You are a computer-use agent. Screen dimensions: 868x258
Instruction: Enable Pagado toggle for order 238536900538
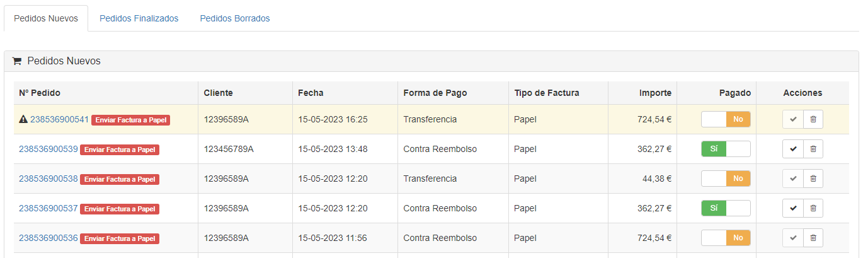726,179
